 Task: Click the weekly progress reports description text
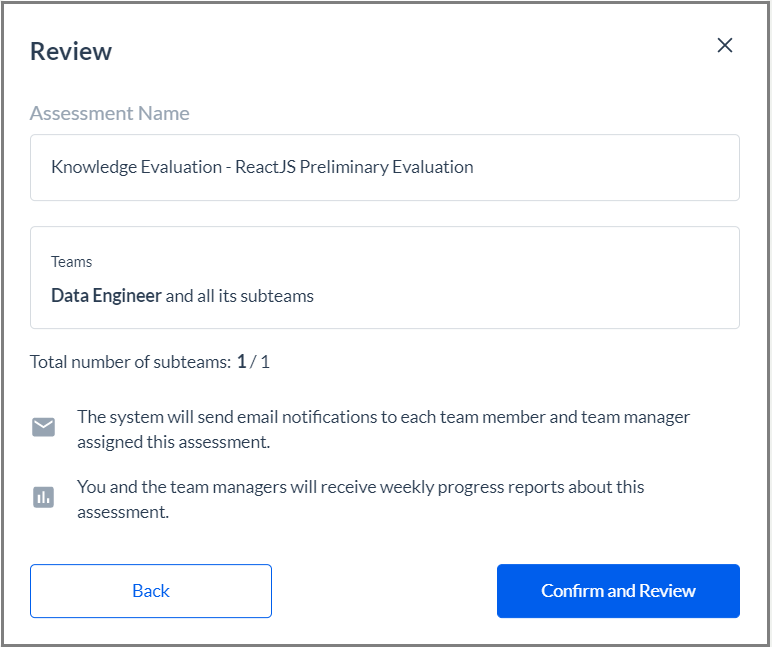[360, 499]
